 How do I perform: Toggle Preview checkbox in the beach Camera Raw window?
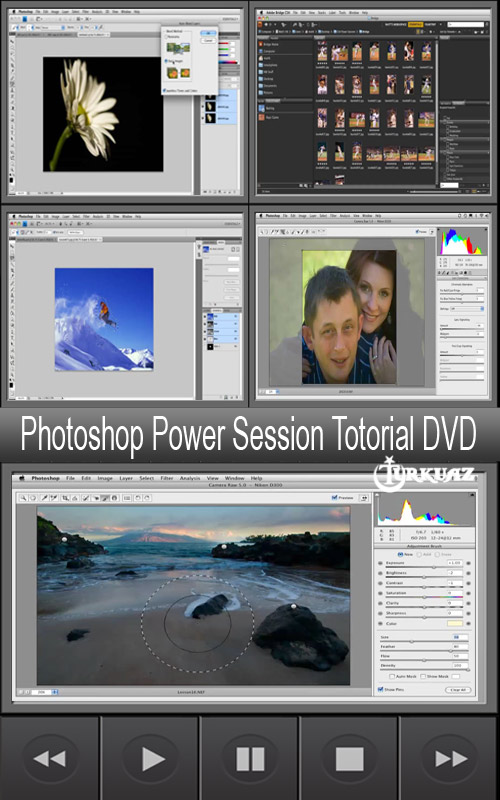coord(334,497)
